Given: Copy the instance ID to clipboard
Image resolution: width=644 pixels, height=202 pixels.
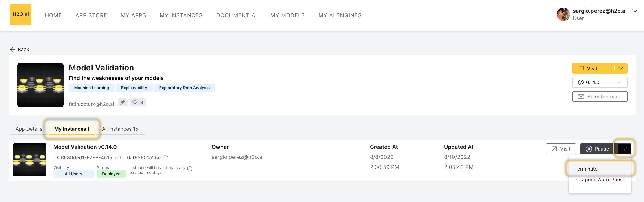Looking at the screenshot, I should tap(166, 158).
